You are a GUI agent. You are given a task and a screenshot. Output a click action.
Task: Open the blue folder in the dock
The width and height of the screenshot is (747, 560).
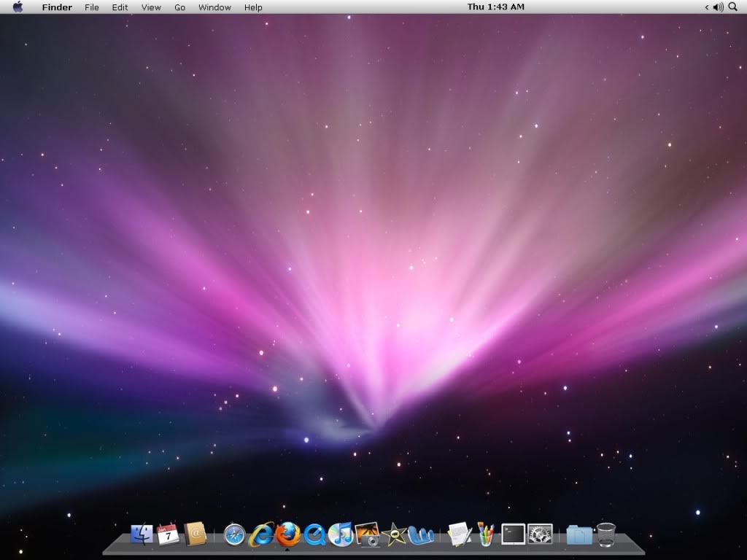579,534
